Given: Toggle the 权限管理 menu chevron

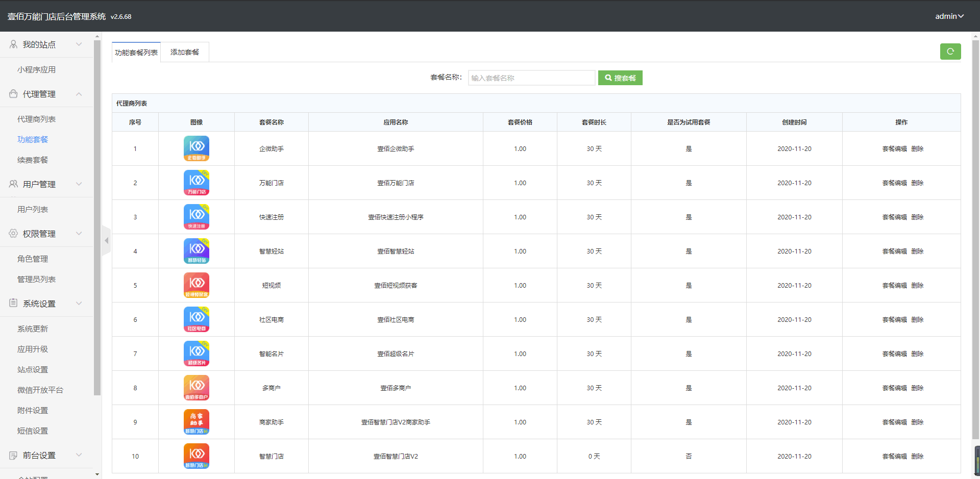Looking at the screenshot, I should tap(79, 233).
